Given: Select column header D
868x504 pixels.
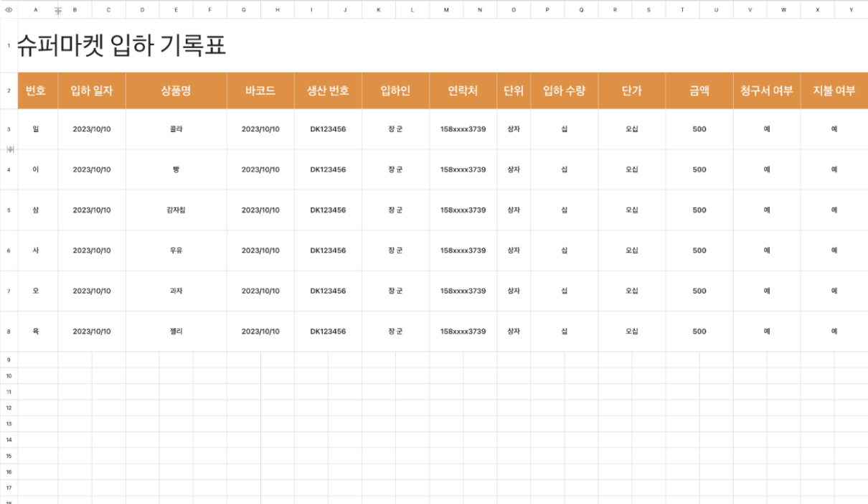Looking at the screenshot, I should 142,9.
